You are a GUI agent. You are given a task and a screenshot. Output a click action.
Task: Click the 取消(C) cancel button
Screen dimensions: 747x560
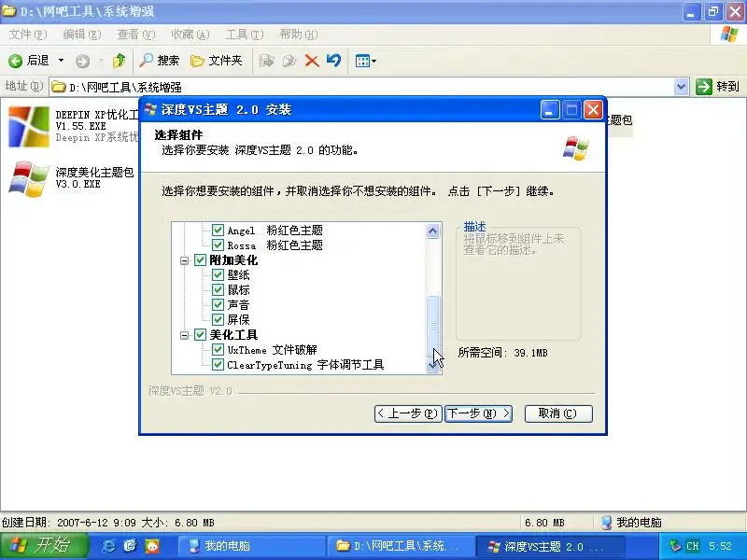pos(558,413)
